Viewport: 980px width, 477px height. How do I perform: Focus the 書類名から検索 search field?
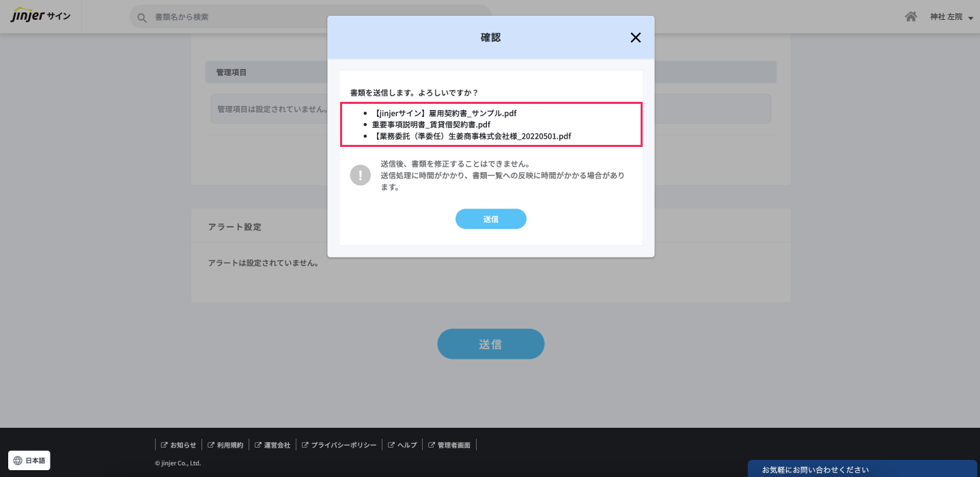coord(314,17)
